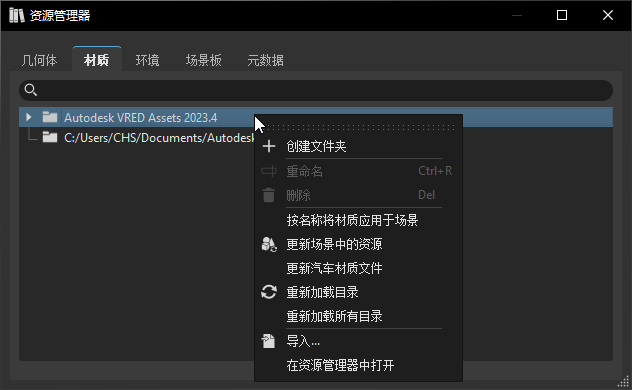
Task: Click the library books icon in title bar
Action: click(17, 15)
